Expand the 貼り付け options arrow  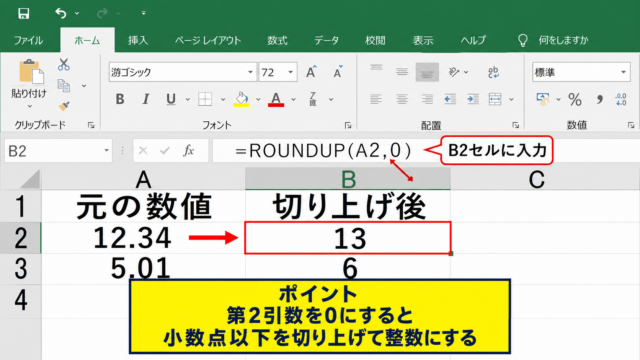pos(30,107)
